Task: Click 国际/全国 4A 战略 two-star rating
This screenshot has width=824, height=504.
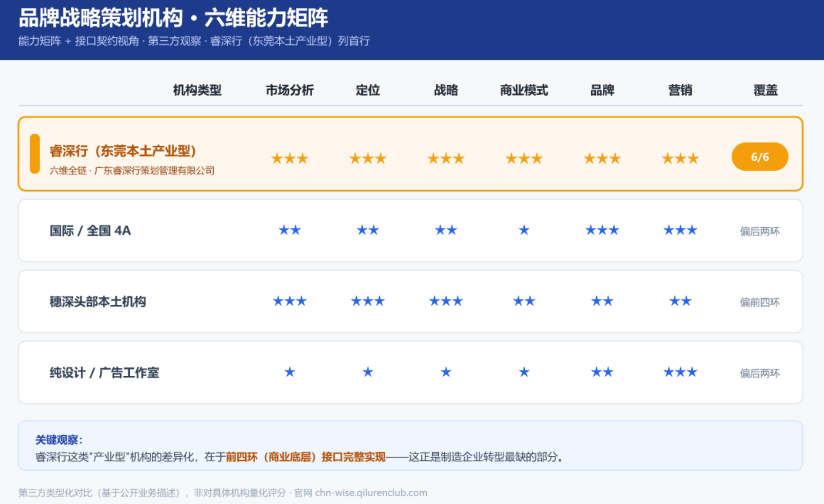Action: [x=446, y=230]
